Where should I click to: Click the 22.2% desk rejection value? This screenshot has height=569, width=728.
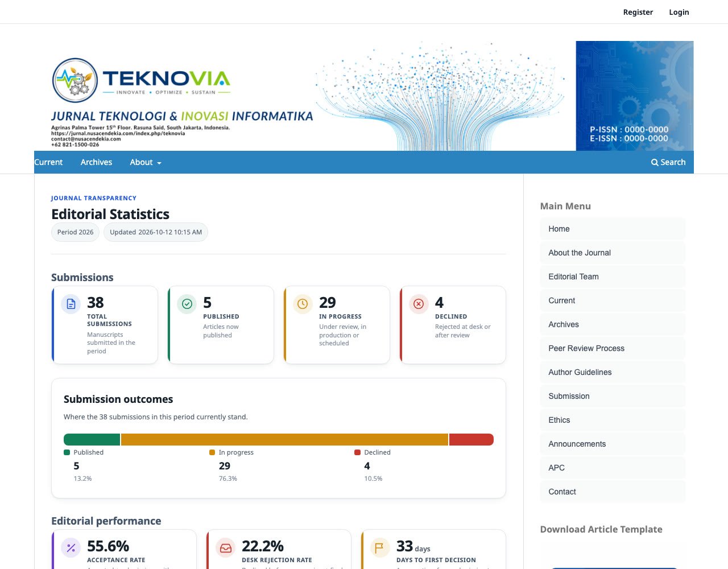263,546
